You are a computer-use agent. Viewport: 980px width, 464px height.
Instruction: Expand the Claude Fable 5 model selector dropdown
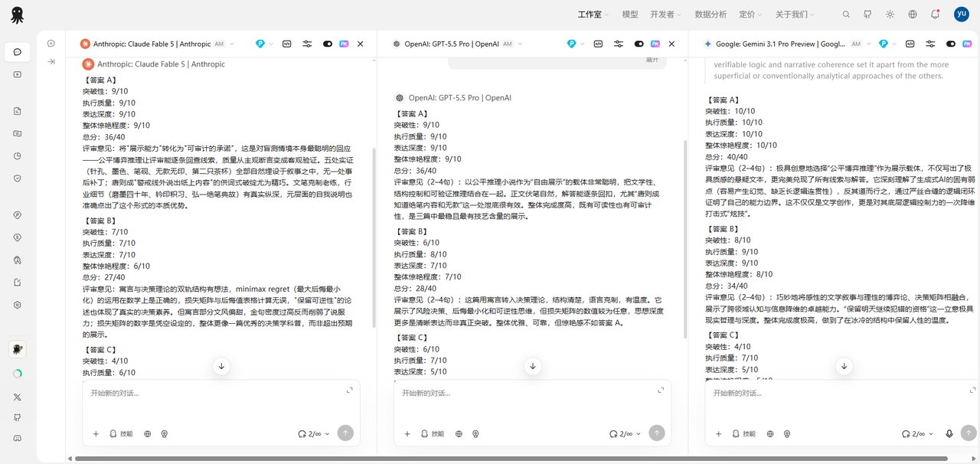pos(232,44)
